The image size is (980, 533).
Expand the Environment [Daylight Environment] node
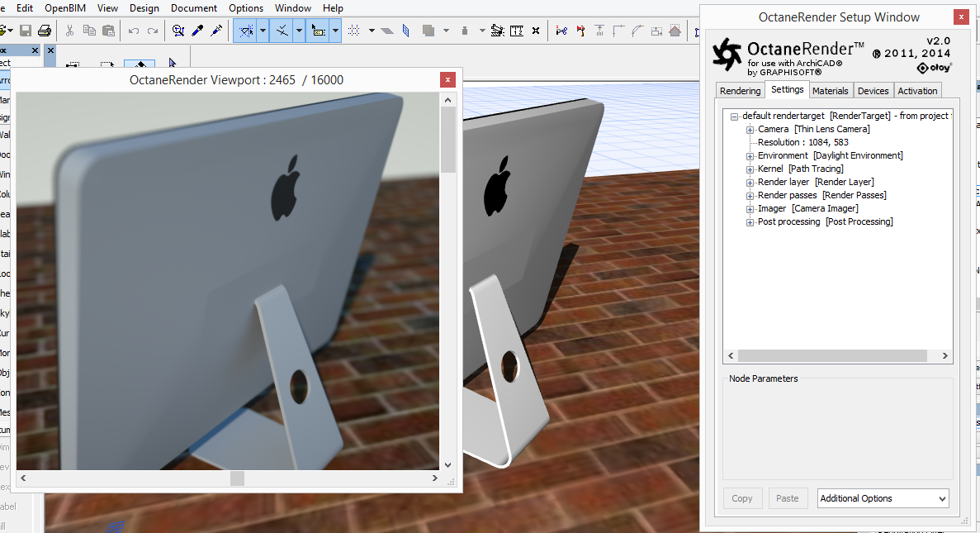click(x=750, y=156)
